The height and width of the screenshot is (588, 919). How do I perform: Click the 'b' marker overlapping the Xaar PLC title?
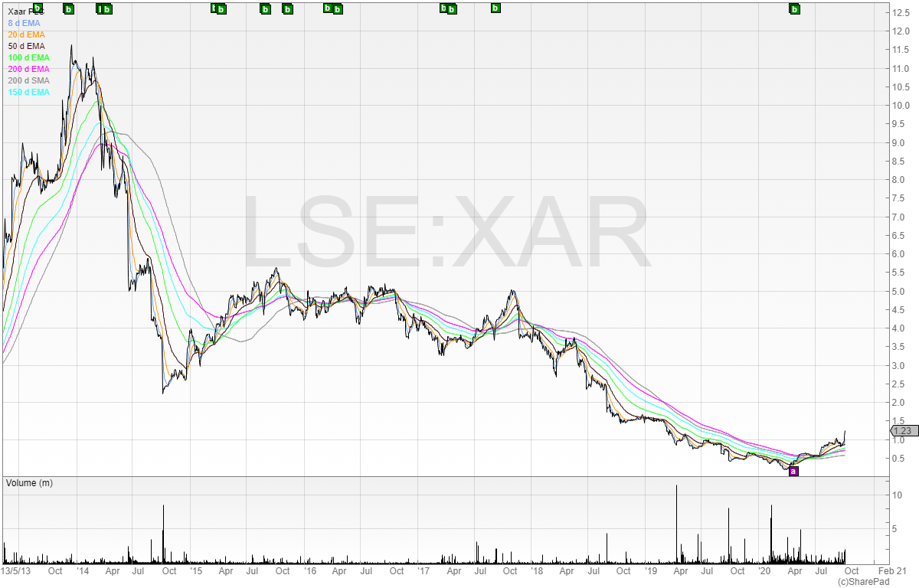tap(38, 8)
